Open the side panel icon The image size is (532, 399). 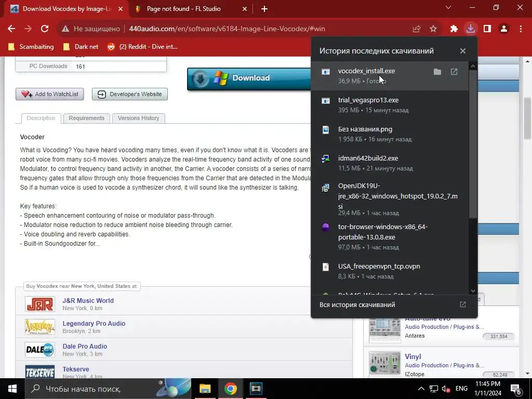coord(487,29)
